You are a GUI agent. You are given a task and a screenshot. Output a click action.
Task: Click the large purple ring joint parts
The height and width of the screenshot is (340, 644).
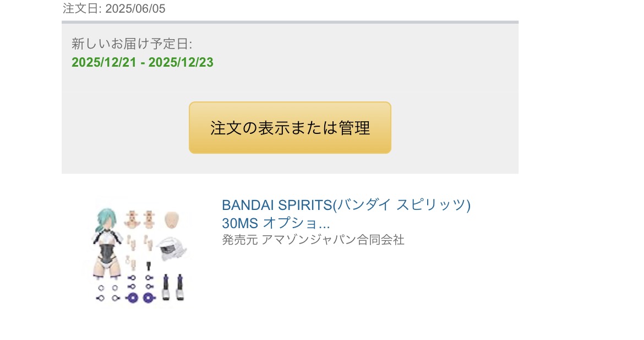(x=140, y=298)
